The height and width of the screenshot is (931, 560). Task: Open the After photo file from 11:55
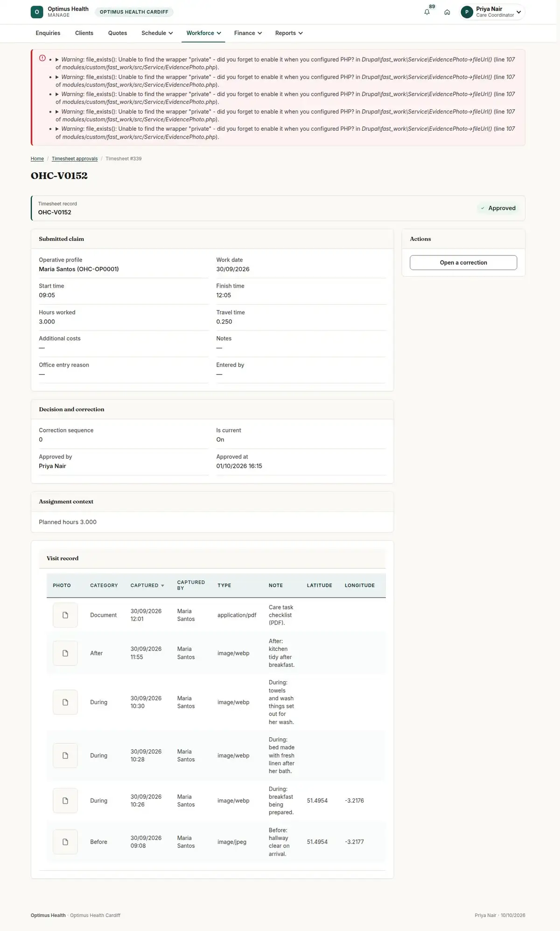tap(65, 653)
